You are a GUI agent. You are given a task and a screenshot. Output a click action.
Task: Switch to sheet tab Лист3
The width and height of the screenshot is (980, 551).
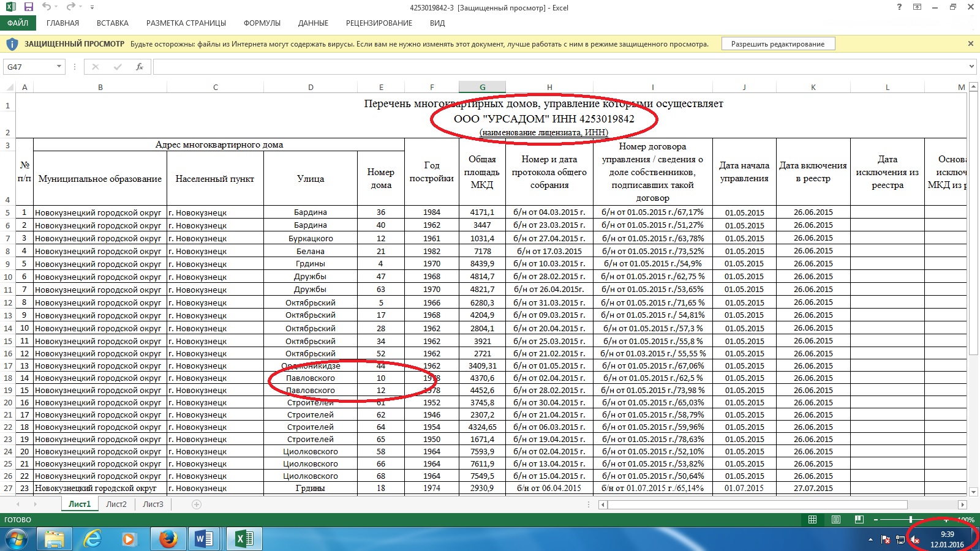(153, 504)
